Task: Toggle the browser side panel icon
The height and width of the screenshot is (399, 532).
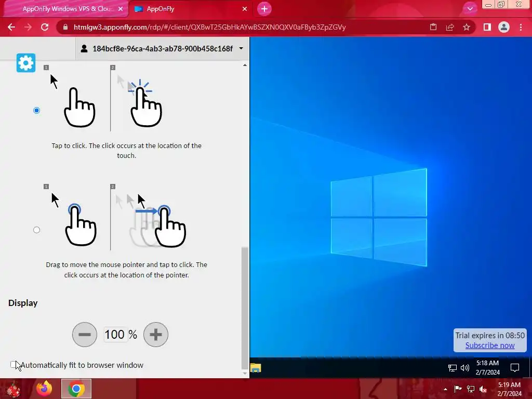Action: [x=487, y=27]
